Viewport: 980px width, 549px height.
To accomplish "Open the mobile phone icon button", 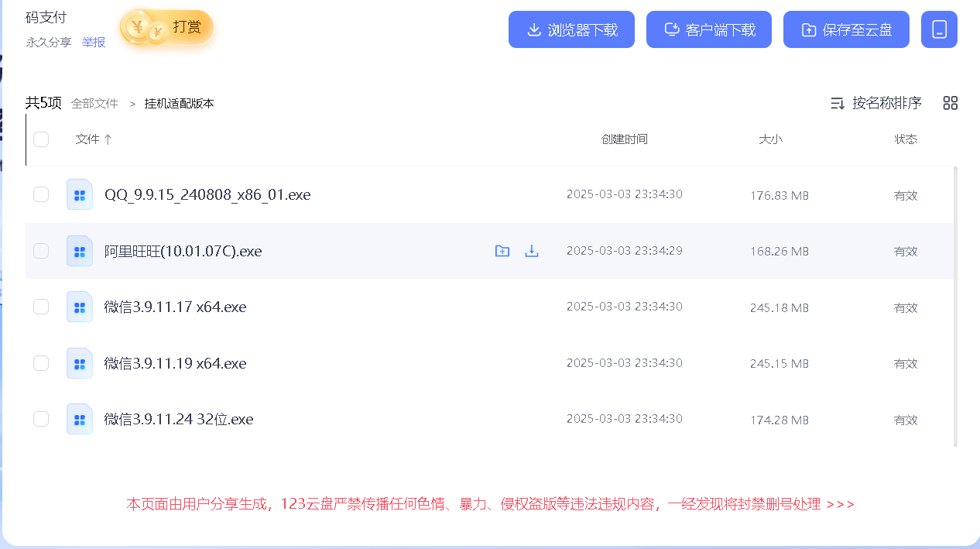I will click(939, 29).
